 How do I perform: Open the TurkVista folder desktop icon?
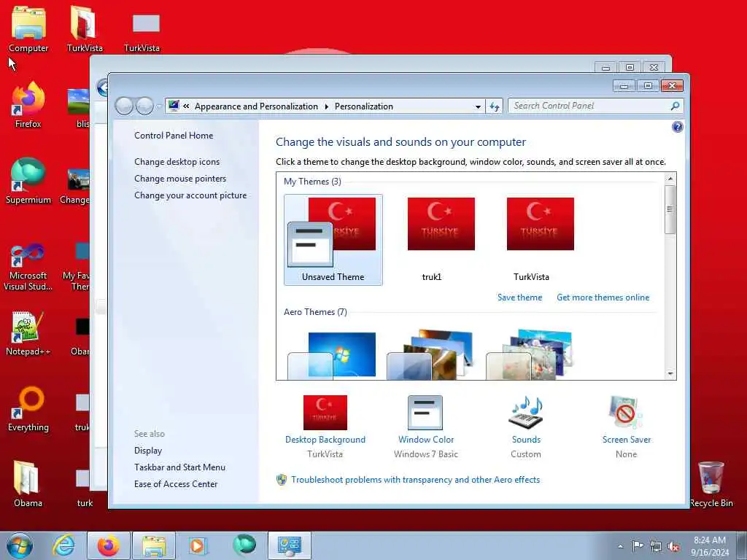coord(85,29)
